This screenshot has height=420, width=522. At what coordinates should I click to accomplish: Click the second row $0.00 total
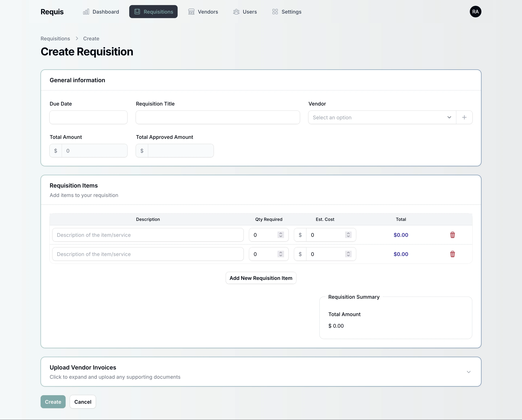tap(401, 254)
